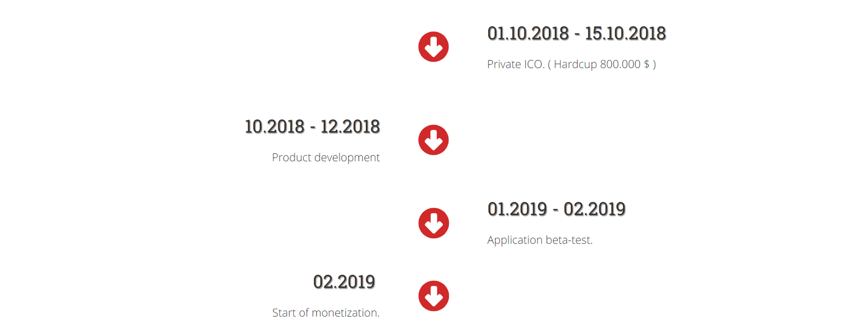
Task: Click the 01.2019 beta-test start date
Action: (x=517, y=209)
